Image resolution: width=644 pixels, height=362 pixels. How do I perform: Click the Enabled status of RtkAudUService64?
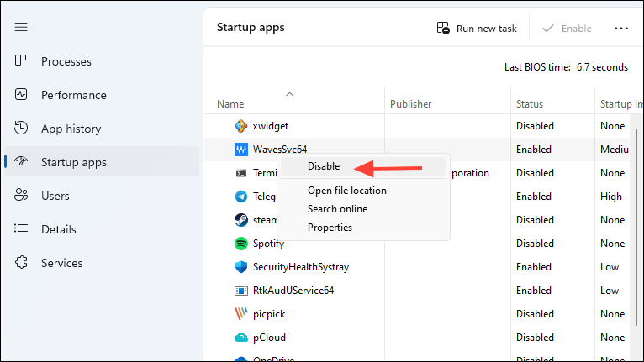534,291
